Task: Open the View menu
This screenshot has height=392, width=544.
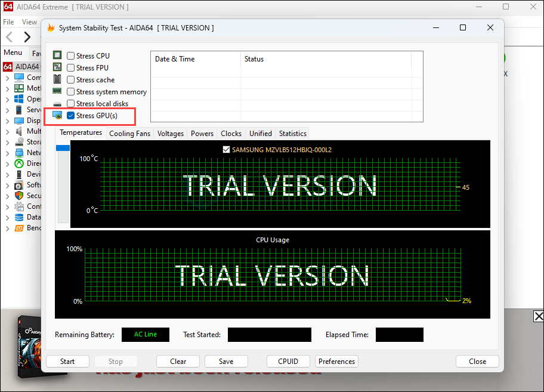Action: [x=29, y=21]
